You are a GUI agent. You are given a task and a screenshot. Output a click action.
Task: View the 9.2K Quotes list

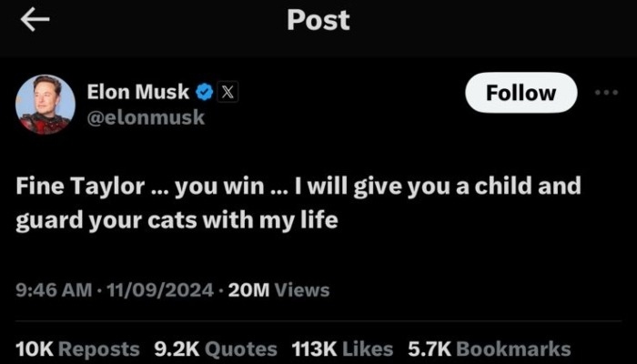pyautogui.click(x=216, y=349)
